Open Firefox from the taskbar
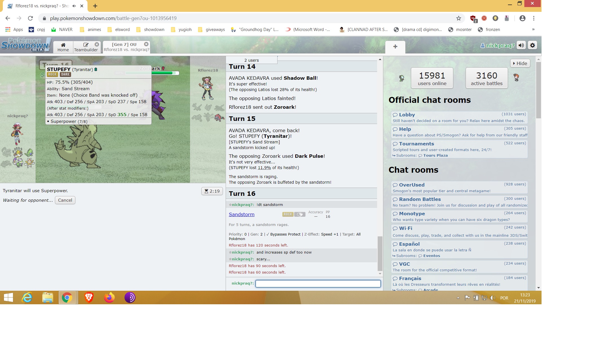Screen dimensions: 594x364 pos(109,298)
